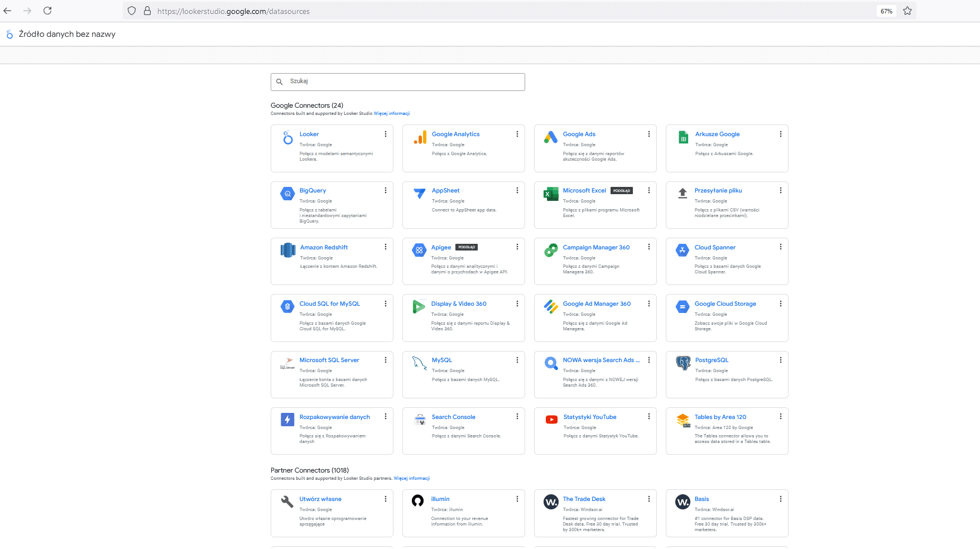Bookmark this page with the star icon
This screenshot has height=549, width=980.
(x=907, y=11)
